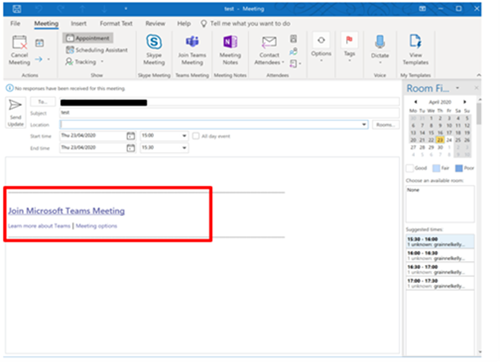Click the Copy to My Calendar icon

click(x=39, y=43)
